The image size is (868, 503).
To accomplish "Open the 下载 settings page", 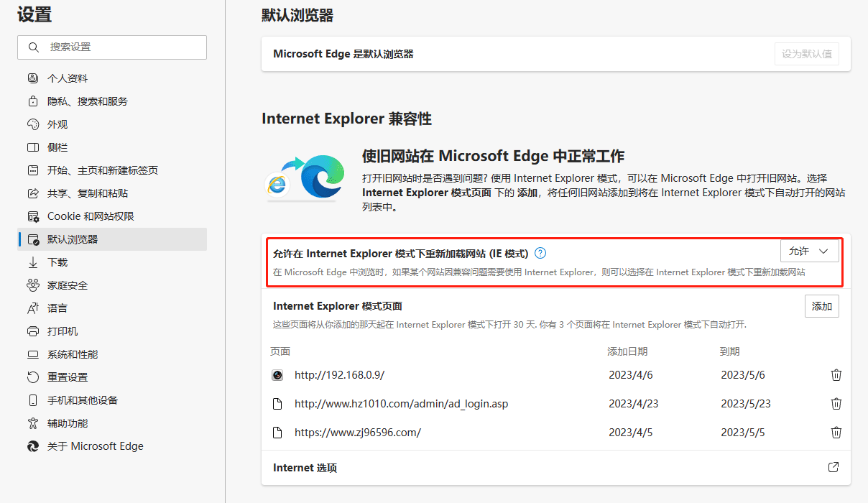I will coord(112,262).
